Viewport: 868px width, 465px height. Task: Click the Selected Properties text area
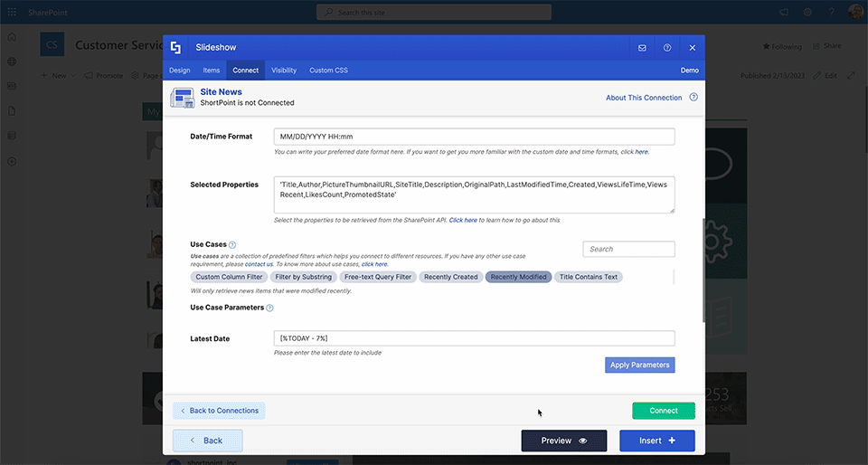475,195
